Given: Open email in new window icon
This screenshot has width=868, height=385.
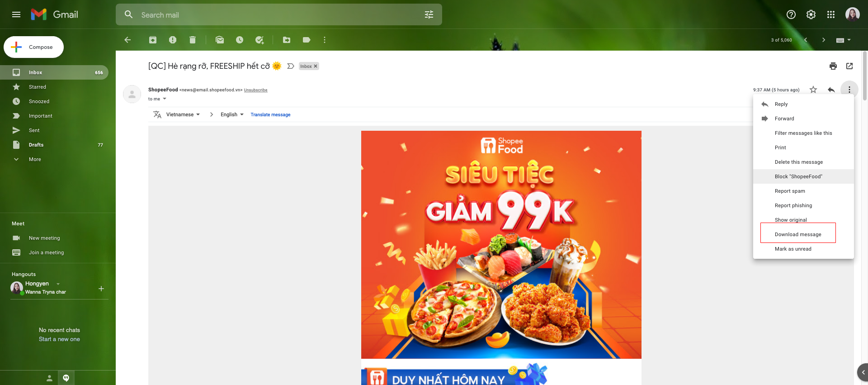Looking at the screenshot, I should pos(849,66).
